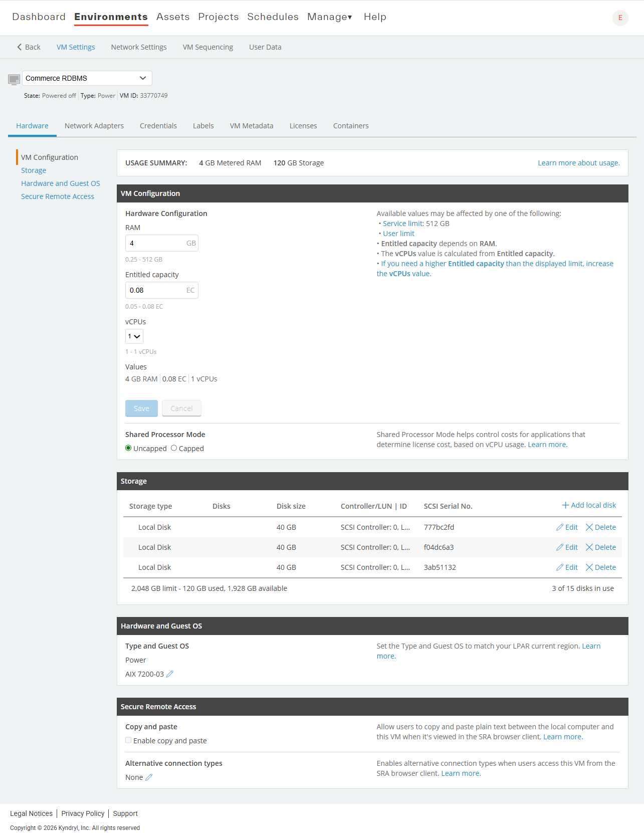Edit the disk with serial 777bc2fd
The image size is (644, 833).
point(567,527)
